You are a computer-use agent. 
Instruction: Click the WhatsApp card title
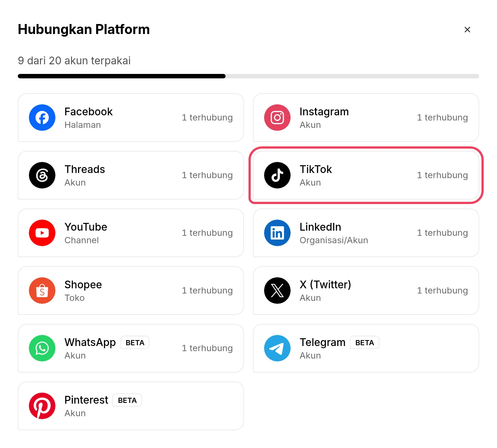[x=90, y=342]
